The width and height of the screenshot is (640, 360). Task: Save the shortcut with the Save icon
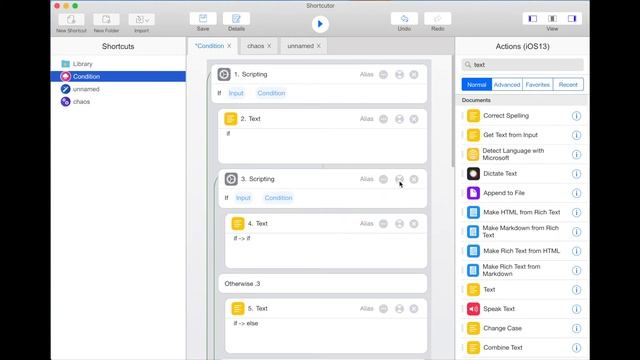pos(203,19)
